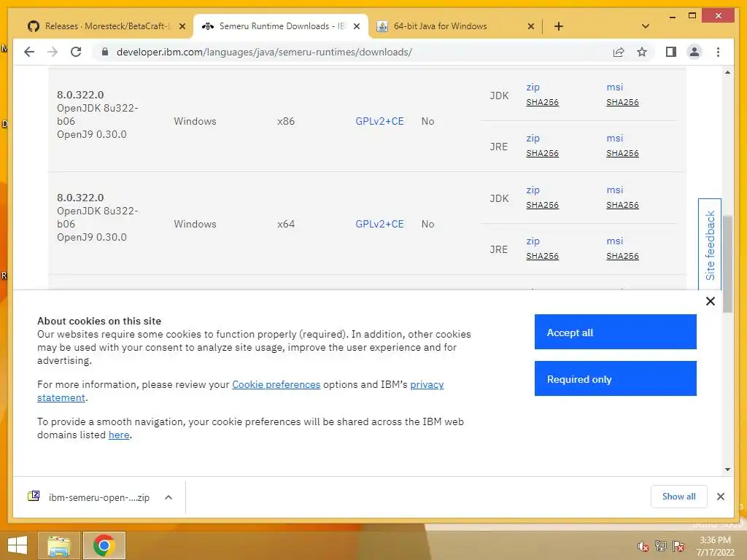This screenshot has width=747, height=560.
Task: Accept all cookies
Action: pyautogui.click(x=615, y=332)
